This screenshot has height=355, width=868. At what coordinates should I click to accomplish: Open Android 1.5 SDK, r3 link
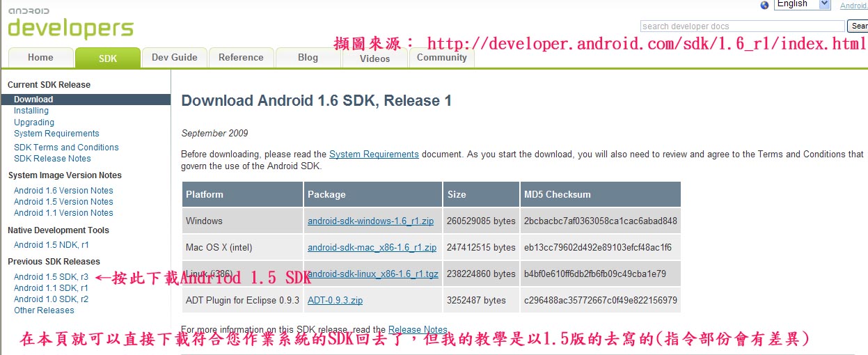click(51, 277)
